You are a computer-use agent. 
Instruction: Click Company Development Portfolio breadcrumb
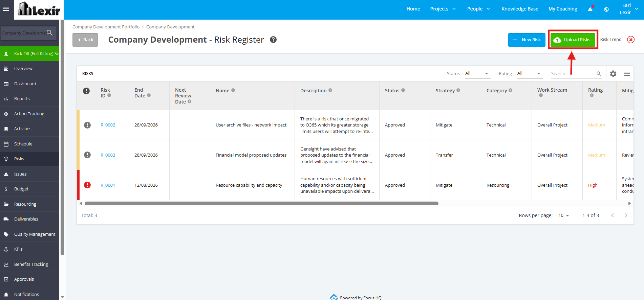coord(106,27)
